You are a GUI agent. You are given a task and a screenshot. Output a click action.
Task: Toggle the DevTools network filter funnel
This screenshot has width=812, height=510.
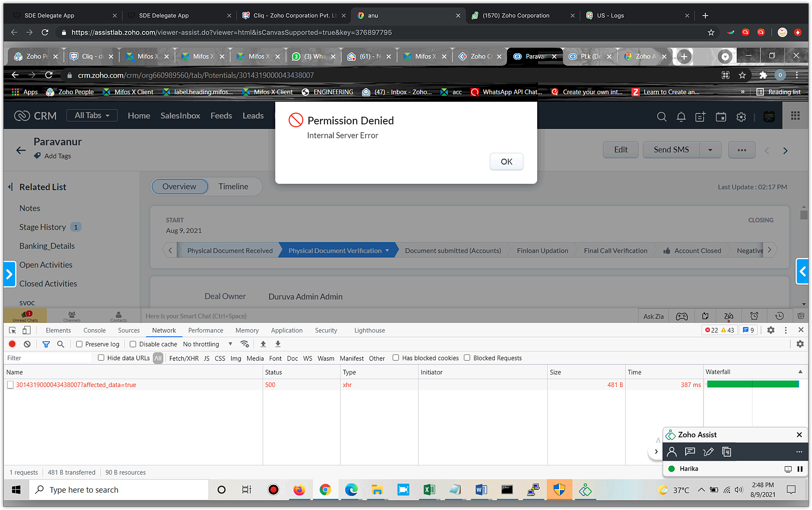point(46,344)
